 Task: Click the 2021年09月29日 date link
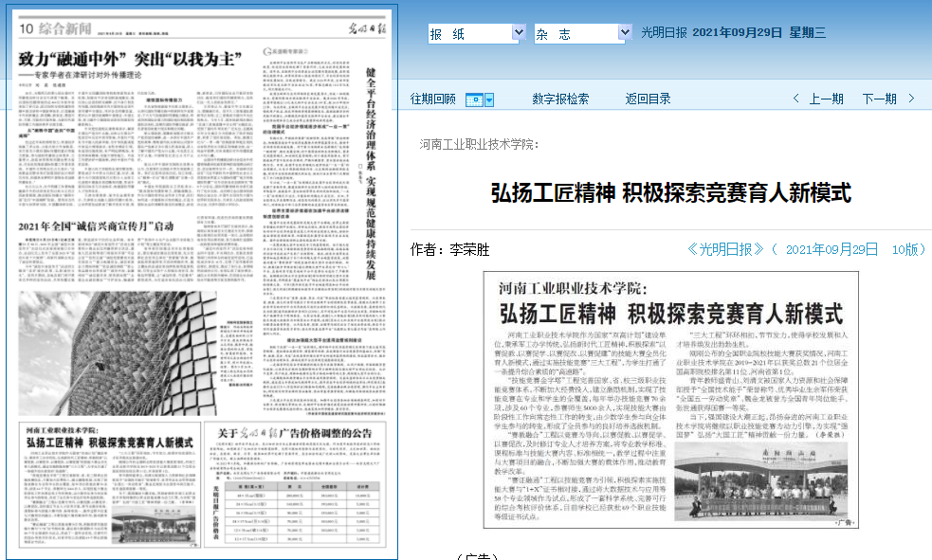coord(831,249)
